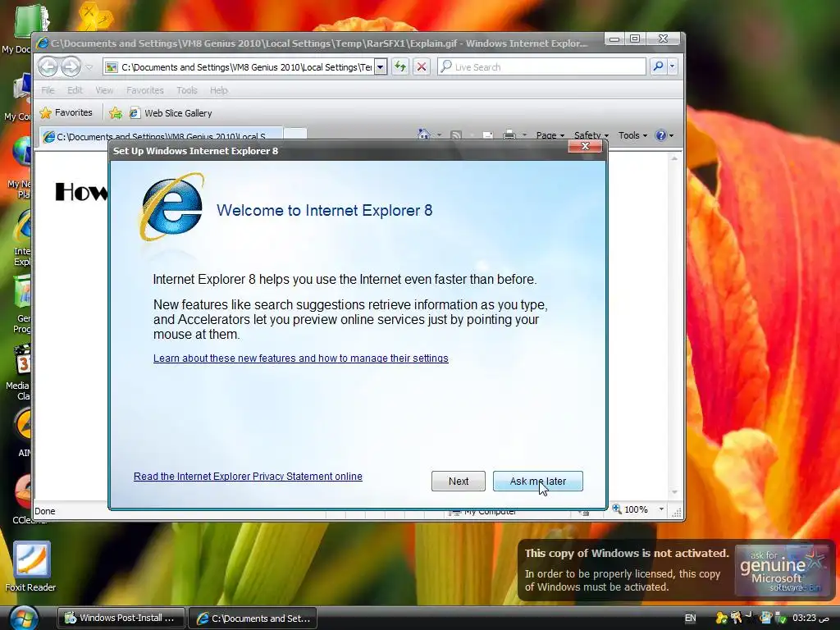Open the File menu
840x630 pixels.
tap(48, 90)
